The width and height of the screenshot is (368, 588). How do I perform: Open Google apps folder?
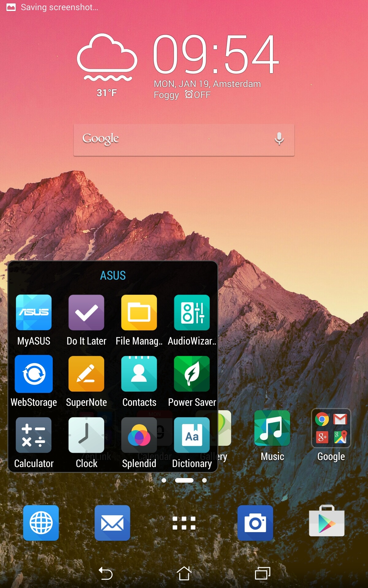click(331, 428)
